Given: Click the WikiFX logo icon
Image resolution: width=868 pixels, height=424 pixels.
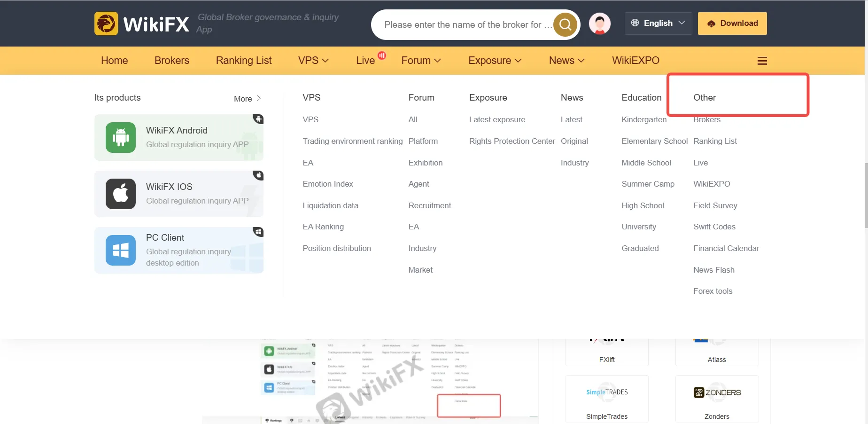Looking at the screenshot, I should point(106,24).
